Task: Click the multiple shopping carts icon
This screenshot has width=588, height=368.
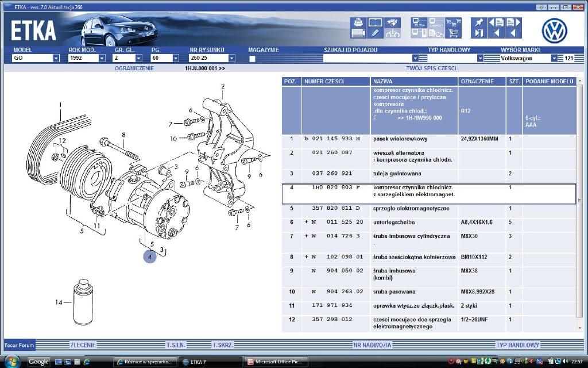Action: coord(454,22)
